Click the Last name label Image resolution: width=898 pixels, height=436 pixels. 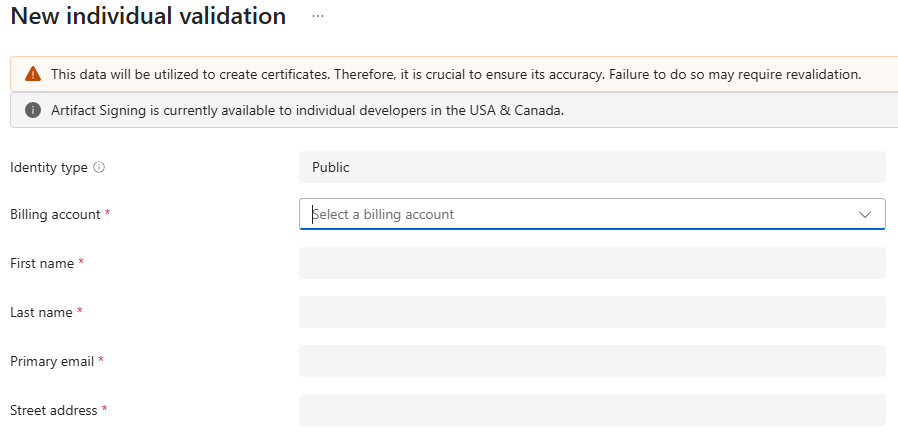[x=41, y=312]
